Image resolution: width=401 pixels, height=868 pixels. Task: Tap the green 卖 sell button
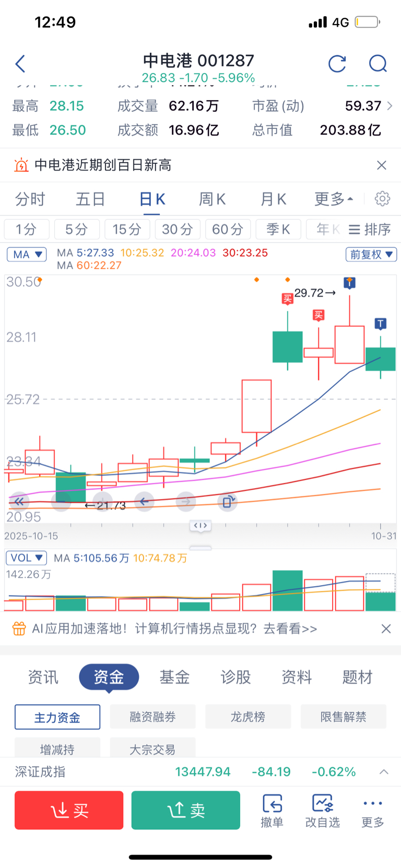[x=186, y=810]
